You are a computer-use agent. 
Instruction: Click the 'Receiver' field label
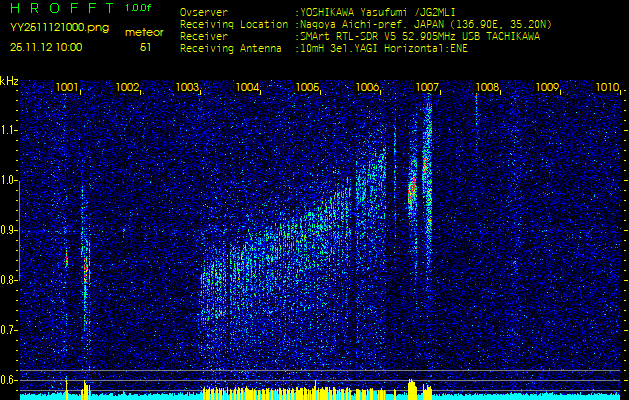point(204,37)
